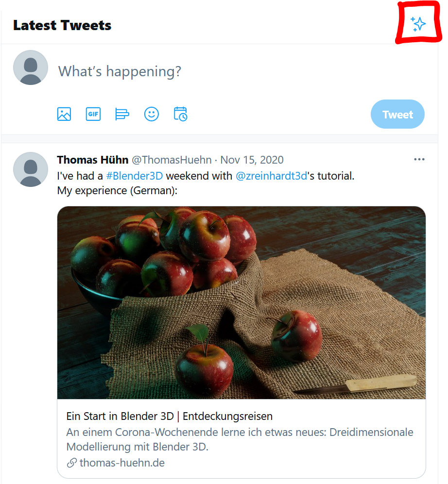Add a poll to the tweet
448x484 pixels.
[x=122, y=114]
